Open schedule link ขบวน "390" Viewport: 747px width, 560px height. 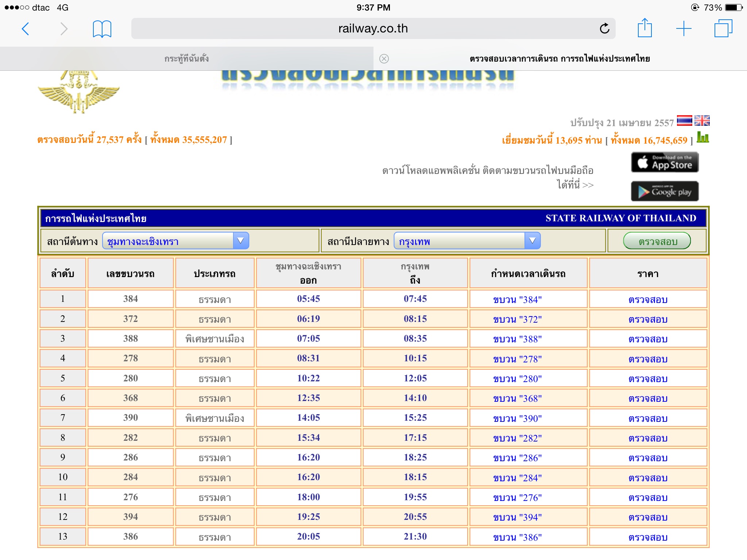(x=517, y=419)
